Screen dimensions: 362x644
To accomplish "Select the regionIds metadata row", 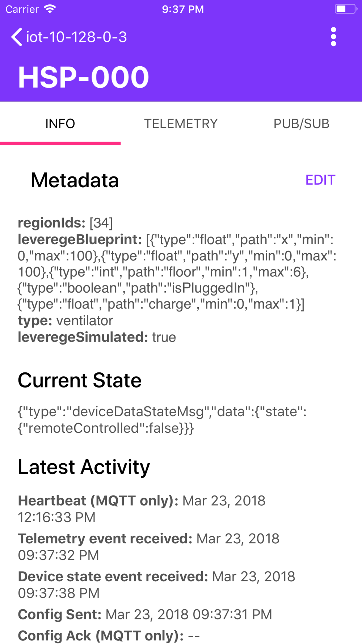I will [66, 223].
